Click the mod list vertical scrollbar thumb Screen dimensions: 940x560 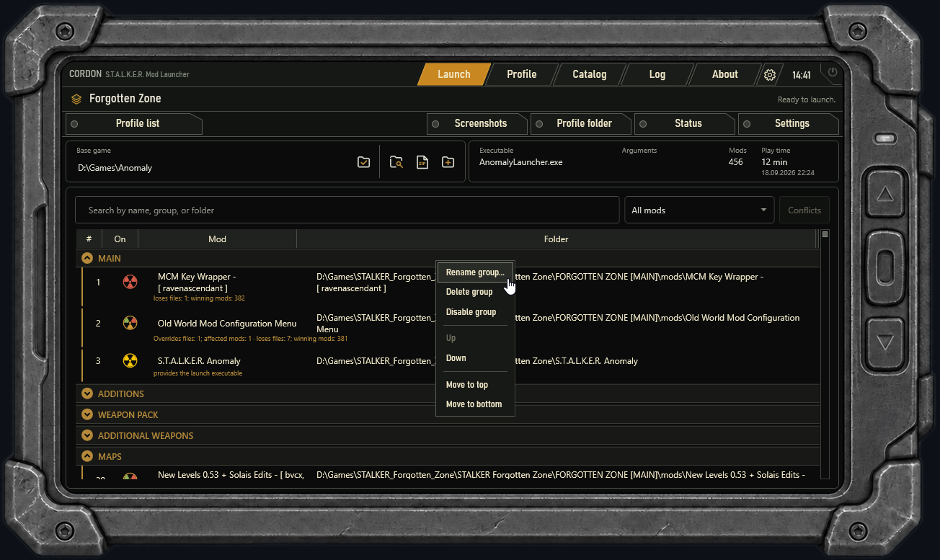[825, 234]
